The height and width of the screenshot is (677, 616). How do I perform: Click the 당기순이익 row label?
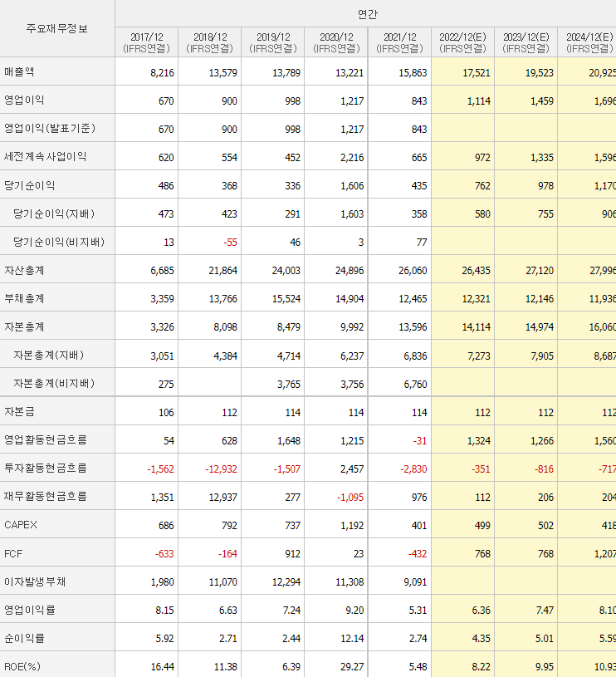coord(29,185)
